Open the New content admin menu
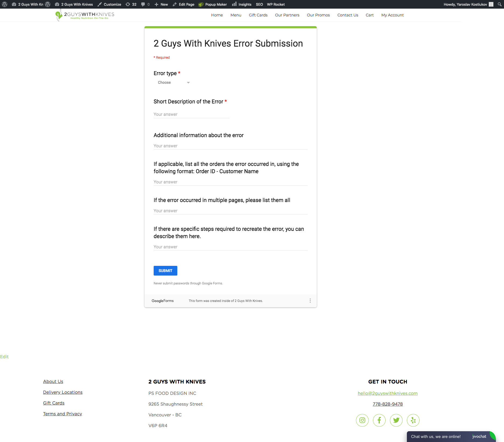 click(x=161, y=4)
